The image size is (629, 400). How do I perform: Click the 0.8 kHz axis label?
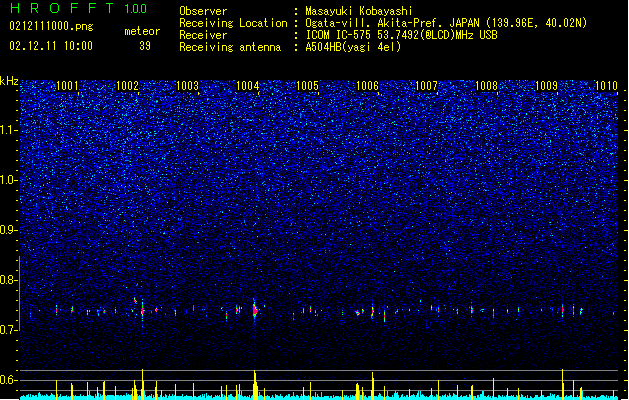pos(8,280)
